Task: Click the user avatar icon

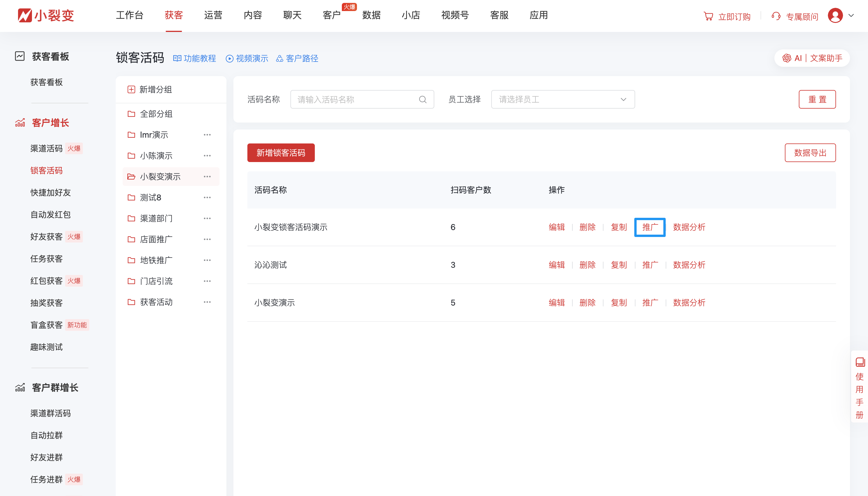Action: point(835,16)
